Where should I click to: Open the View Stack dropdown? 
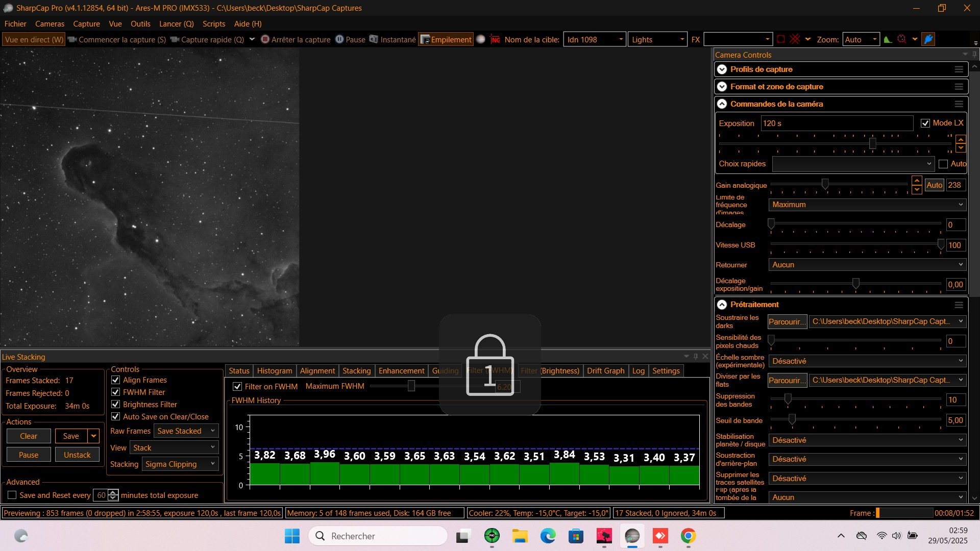point(174,447)
